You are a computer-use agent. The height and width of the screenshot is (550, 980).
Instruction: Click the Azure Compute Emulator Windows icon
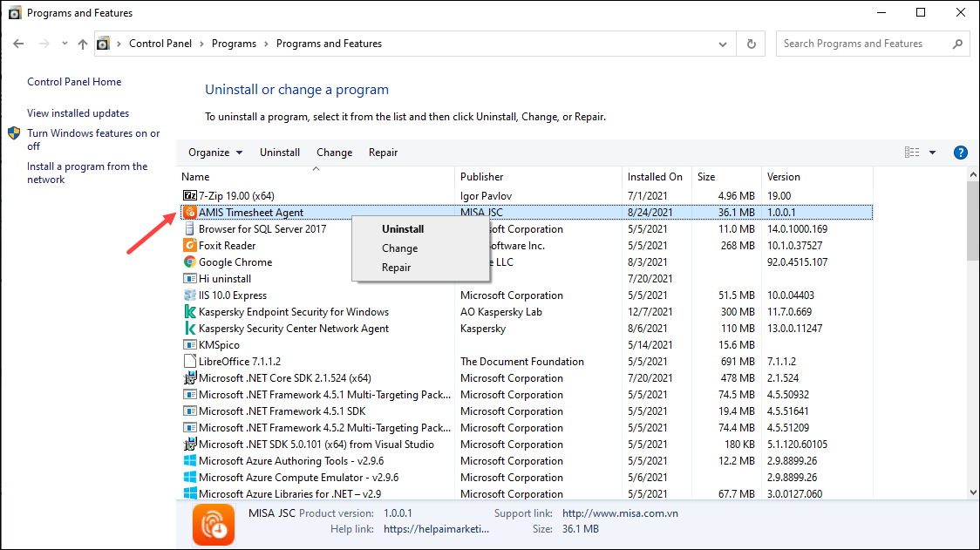click(x=190, y=478)
